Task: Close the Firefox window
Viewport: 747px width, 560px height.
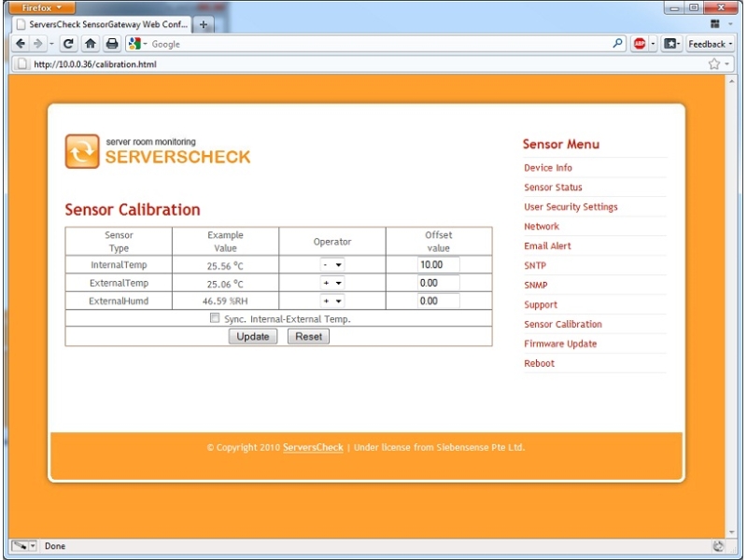Action: click(721, 7)
